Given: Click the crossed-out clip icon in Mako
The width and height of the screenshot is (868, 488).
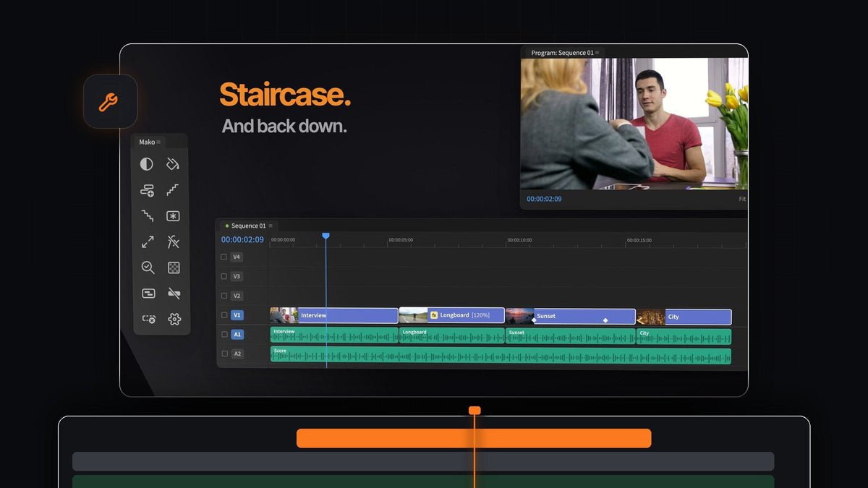Looking at the screenshot, I should pos(174,294).
